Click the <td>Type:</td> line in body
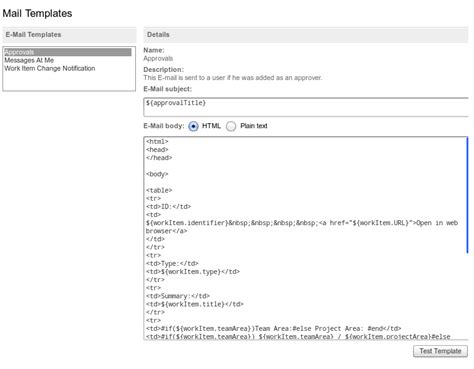474x369 pixels. point(172,263)
